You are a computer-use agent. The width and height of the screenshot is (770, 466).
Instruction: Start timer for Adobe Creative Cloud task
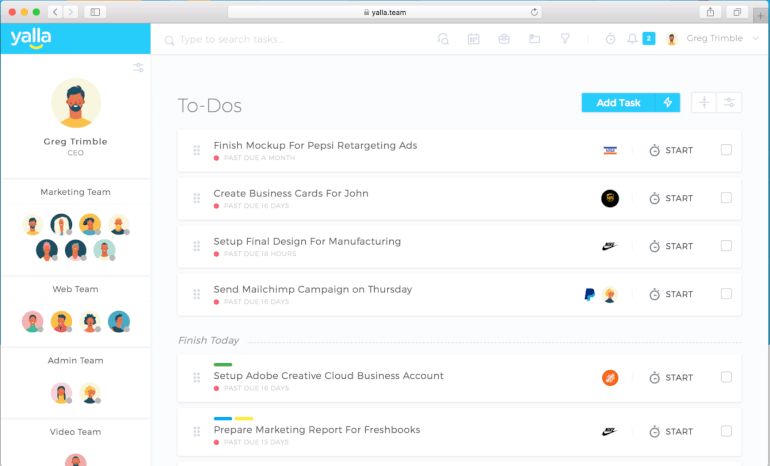[x=671, y=378]
